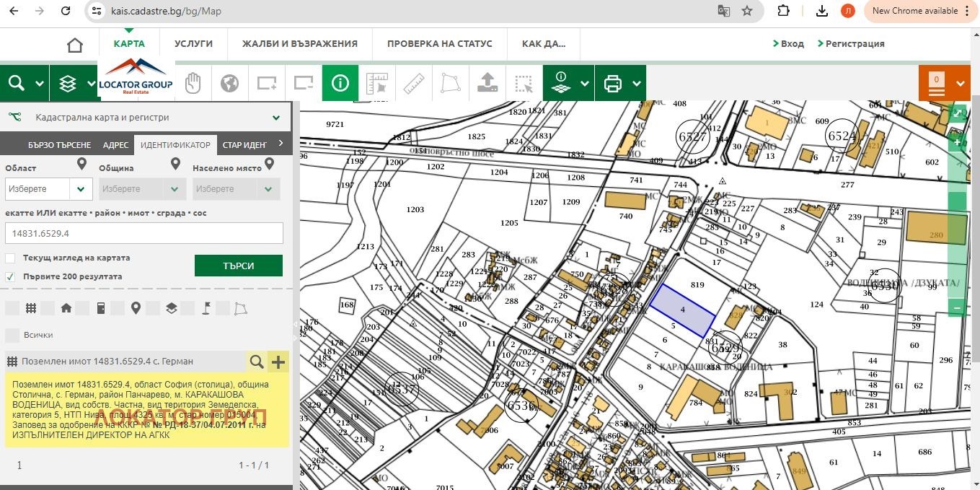This screenshot has width=980, height=490.
Task: Open the 'УСЛУГИ' menu item
Action: click(x=193, y=43)
